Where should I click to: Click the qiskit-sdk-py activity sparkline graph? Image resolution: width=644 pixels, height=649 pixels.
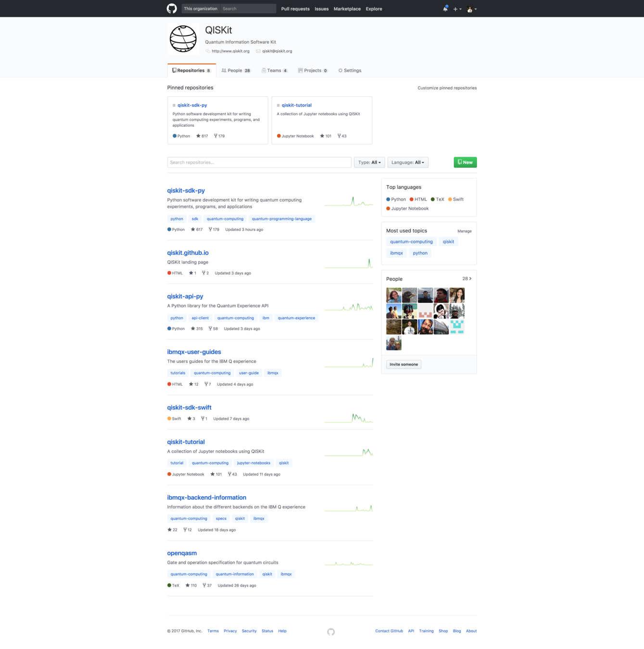click(x=349, y=201)
